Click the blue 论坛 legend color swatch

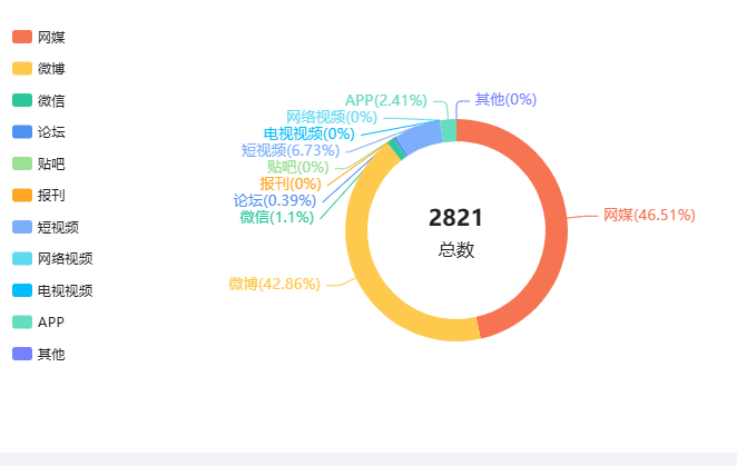tap(22, 132)
